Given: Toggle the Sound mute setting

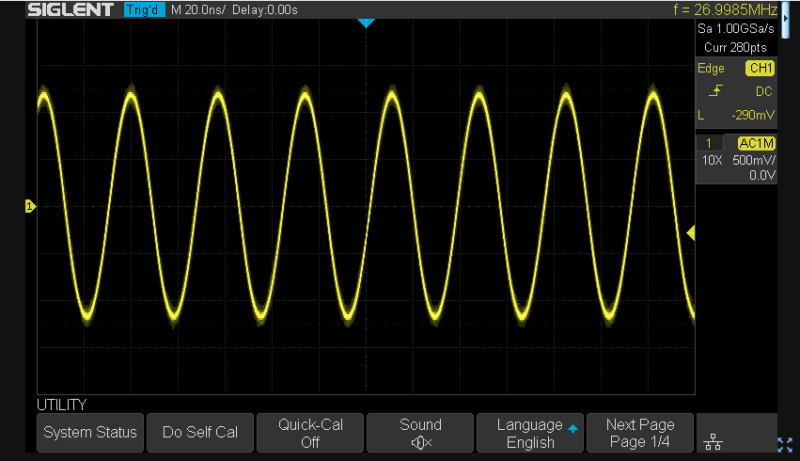Looking at the screenshot, I should (x=420, y=433).
